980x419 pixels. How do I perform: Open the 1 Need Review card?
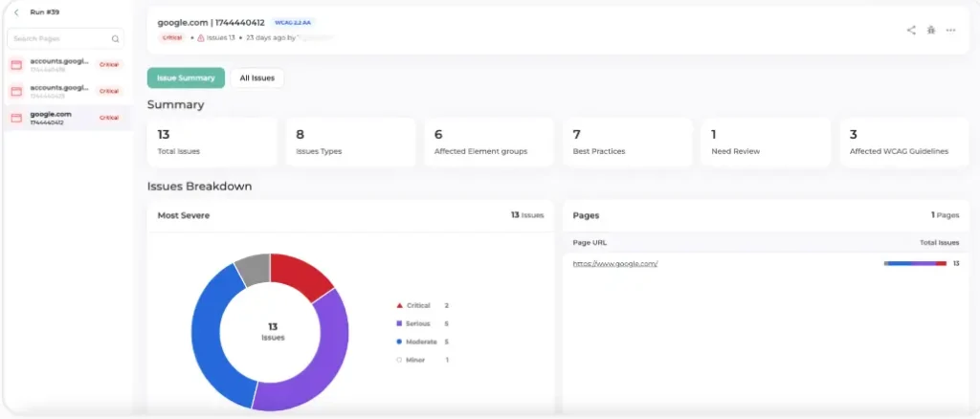click(x=766, y=142)
